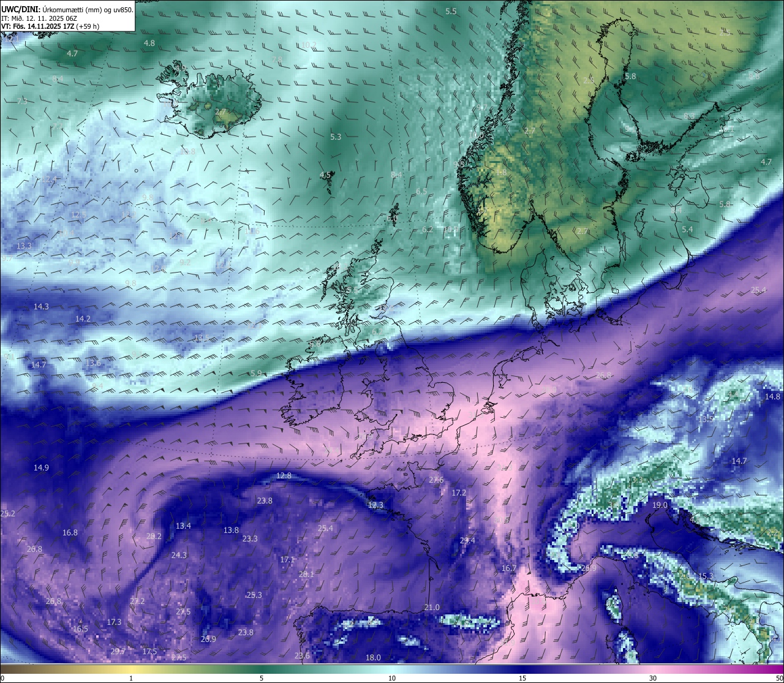Select the 'IT: Mið. 12. 11. 2025 06Z' line
This screenshot has height=683, width=784.
click(x=39, y=18)
